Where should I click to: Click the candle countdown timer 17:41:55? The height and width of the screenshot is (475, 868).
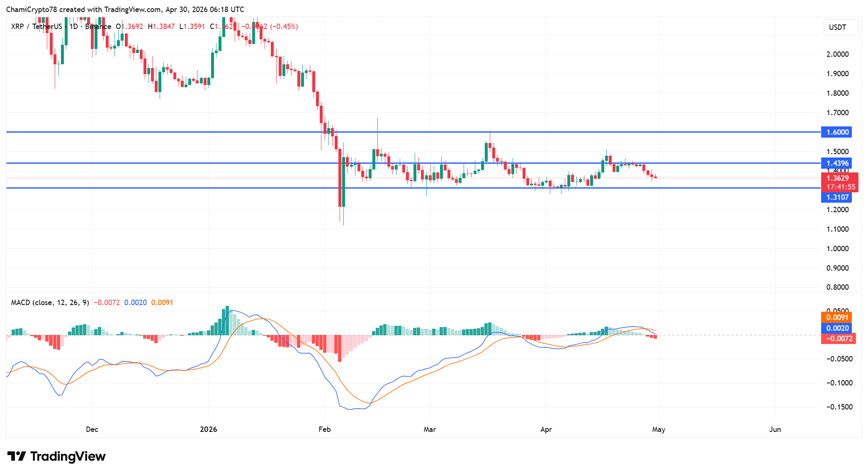pos(840,187)
